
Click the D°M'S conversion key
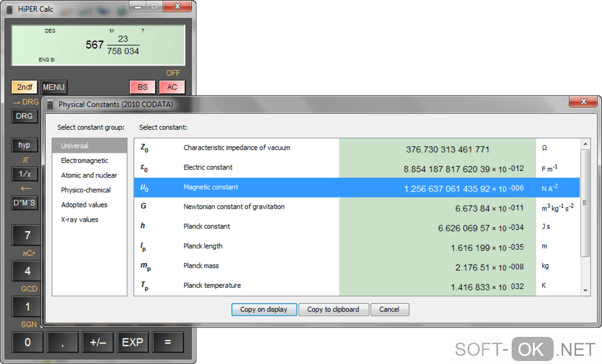coord(25,203)
